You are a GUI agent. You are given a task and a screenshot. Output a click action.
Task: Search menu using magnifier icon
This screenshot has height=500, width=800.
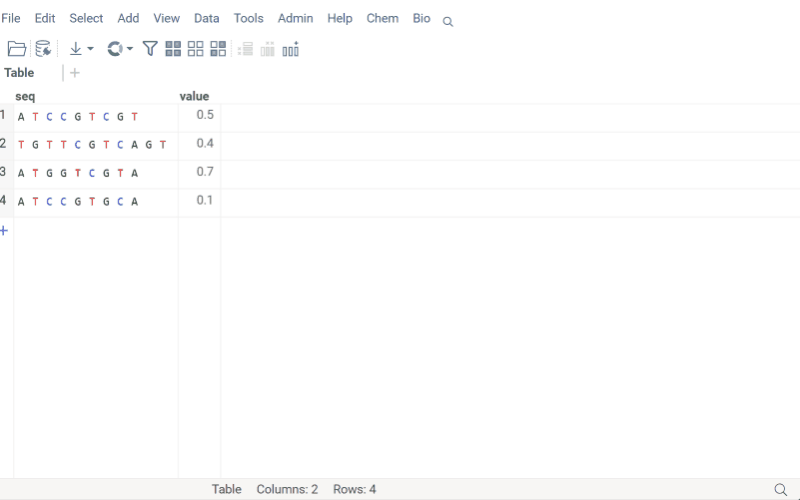[x=448, y=21]
